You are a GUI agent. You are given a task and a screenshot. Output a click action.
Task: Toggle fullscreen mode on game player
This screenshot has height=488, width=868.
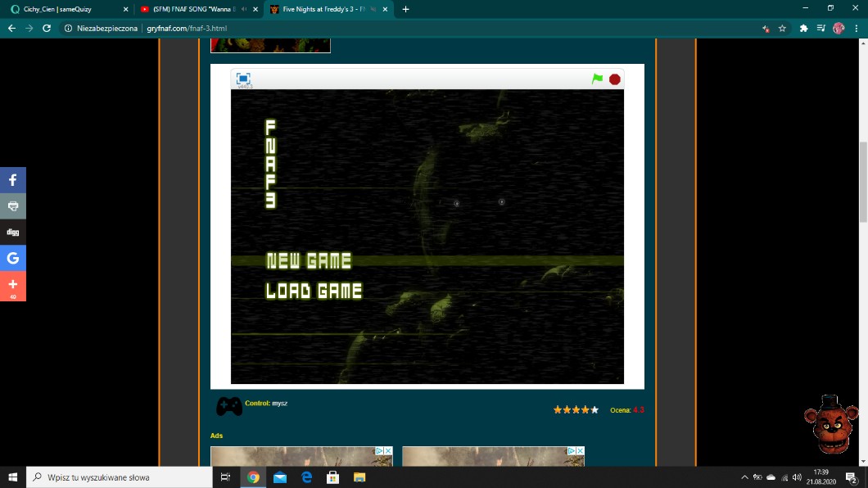243,79
